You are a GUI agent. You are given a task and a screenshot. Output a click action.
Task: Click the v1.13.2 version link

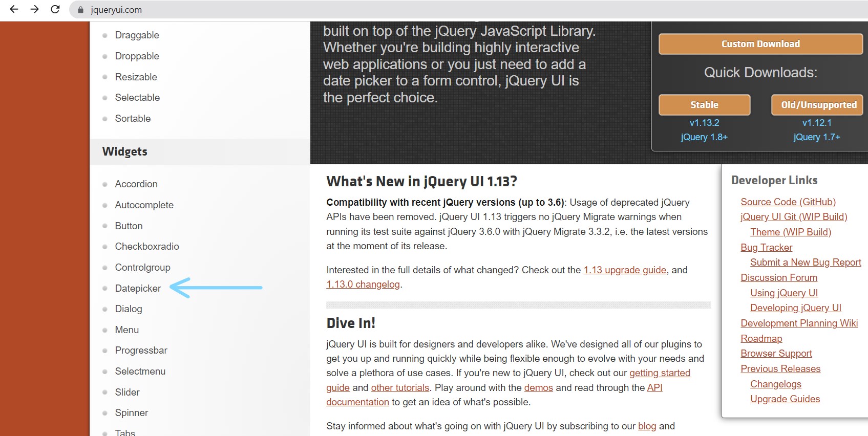[704, 123]
